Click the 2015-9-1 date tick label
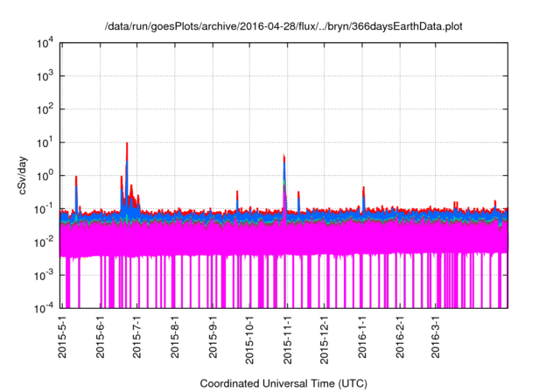This screenshot has width=560, height=392. 213,337
